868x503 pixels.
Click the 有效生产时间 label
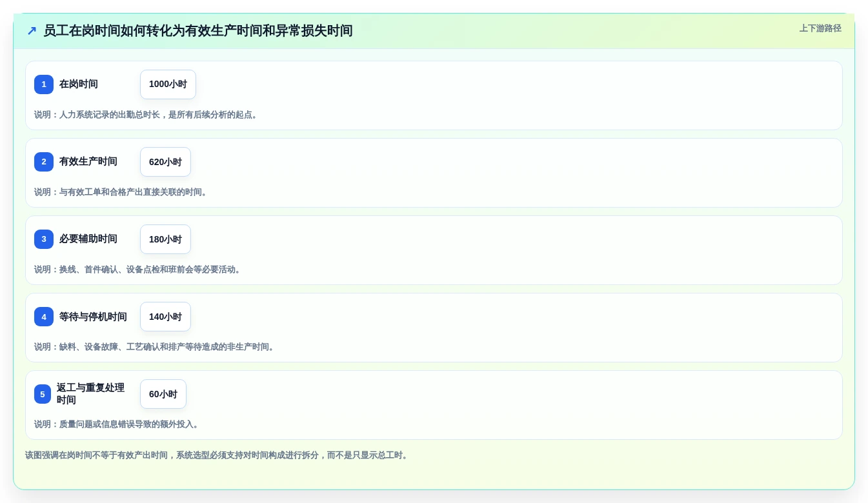click(88, 162)
